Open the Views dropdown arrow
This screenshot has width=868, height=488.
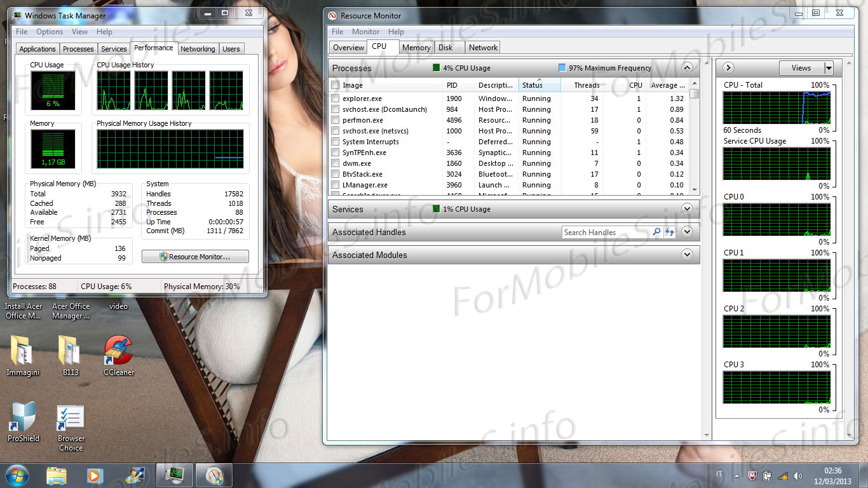click(829, 68)
